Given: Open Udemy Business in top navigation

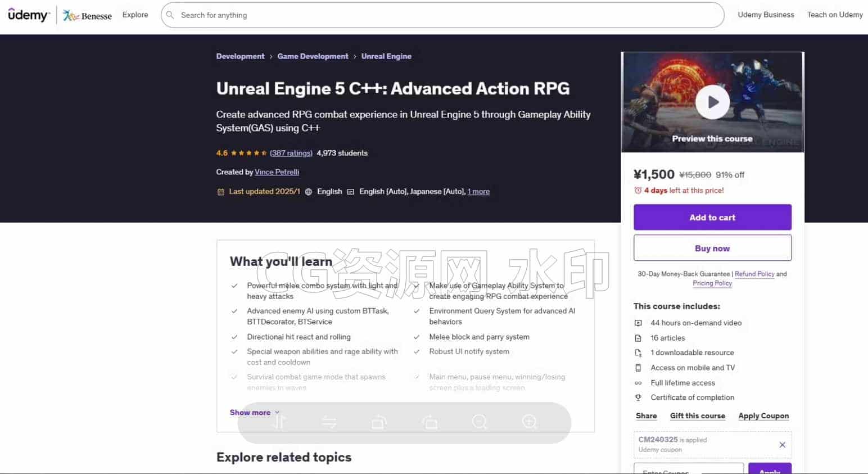Looking at the screenshot, I should [766, 15].
